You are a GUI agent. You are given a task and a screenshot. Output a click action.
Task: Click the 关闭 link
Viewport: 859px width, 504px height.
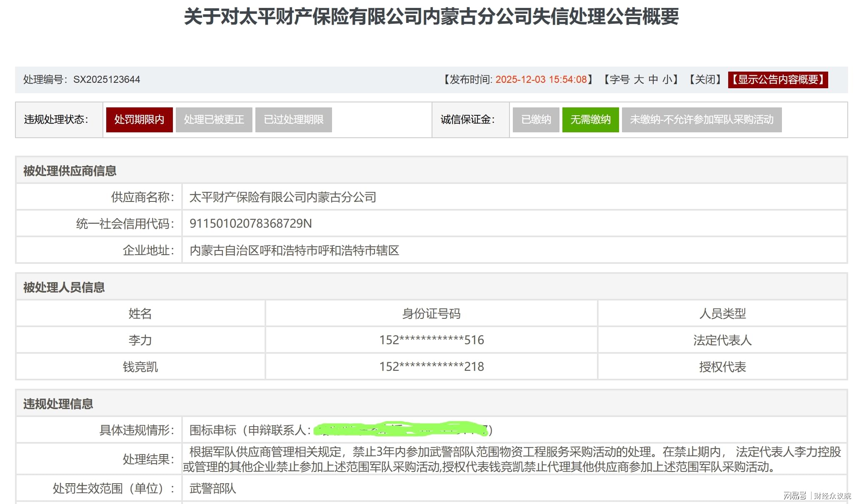[705, 79]
